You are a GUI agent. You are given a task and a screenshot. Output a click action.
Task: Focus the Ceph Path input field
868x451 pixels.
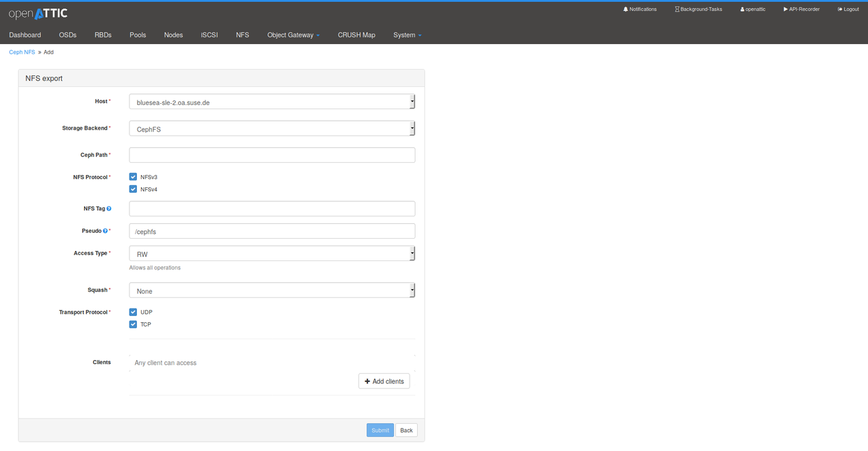coord(271,155)
